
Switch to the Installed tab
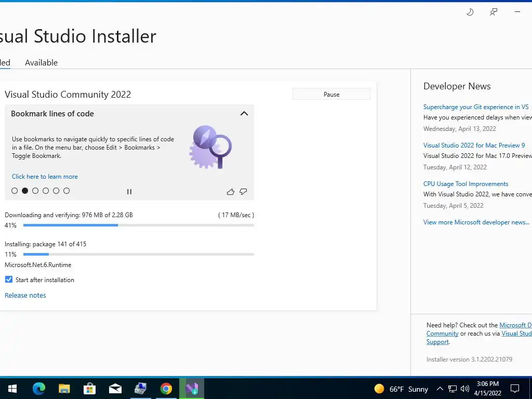pyautogui.click(x=5, y=63)
